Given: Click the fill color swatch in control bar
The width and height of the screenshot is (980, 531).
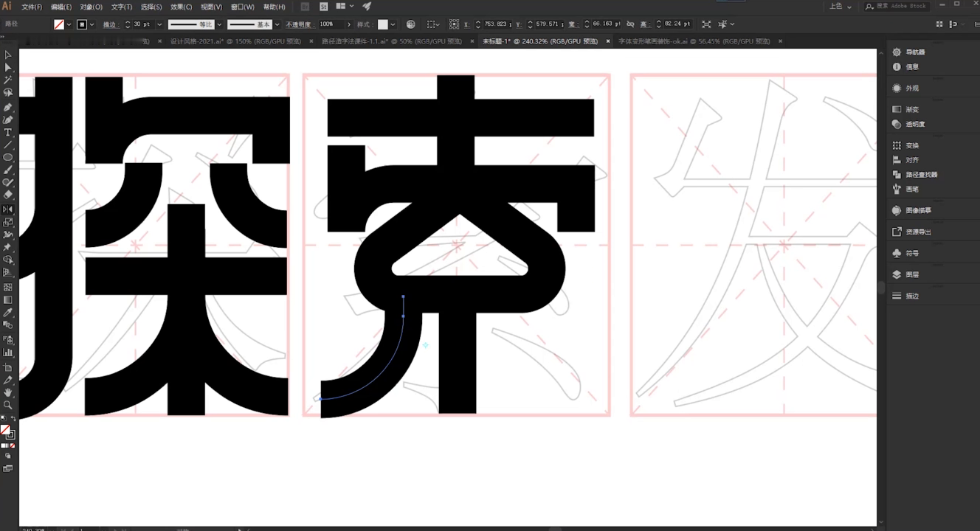Looking at the screenshot, I should [59, 24].
